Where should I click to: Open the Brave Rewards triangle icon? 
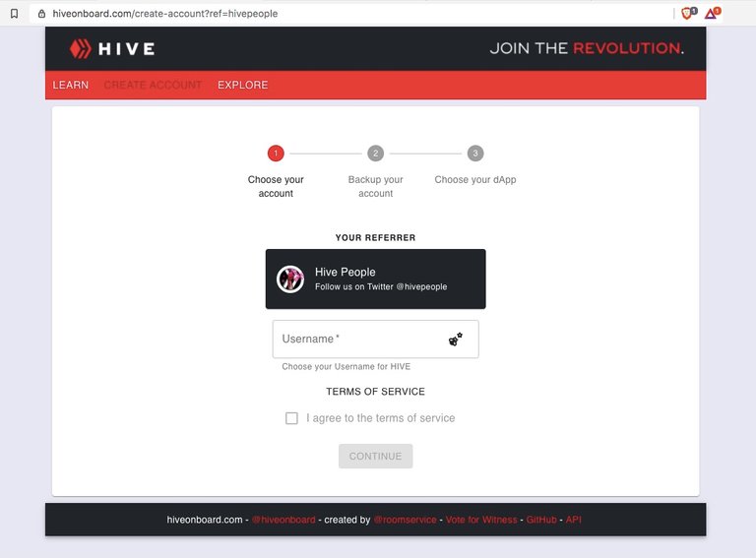pos(712,14)
